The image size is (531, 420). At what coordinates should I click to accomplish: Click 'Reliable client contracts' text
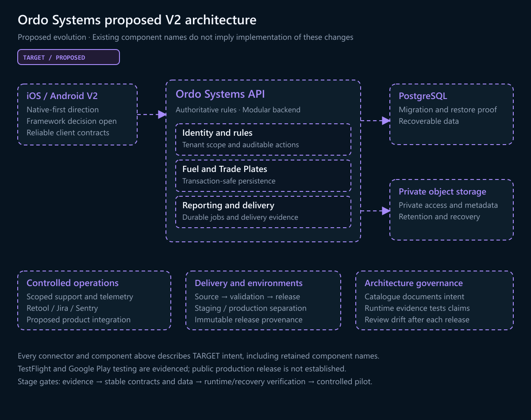[x=68, y=133]
